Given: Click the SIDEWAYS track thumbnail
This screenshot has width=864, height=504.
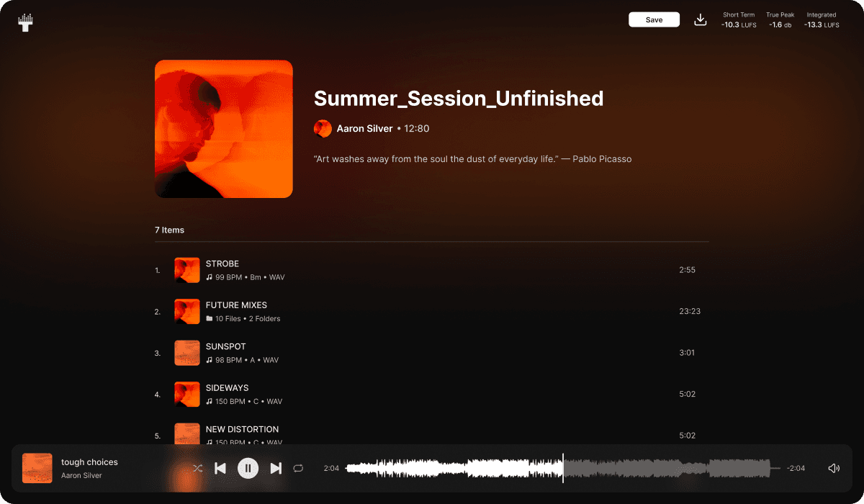Looking at the screenshot, I should pyautogui.click(x=187, y=394).
